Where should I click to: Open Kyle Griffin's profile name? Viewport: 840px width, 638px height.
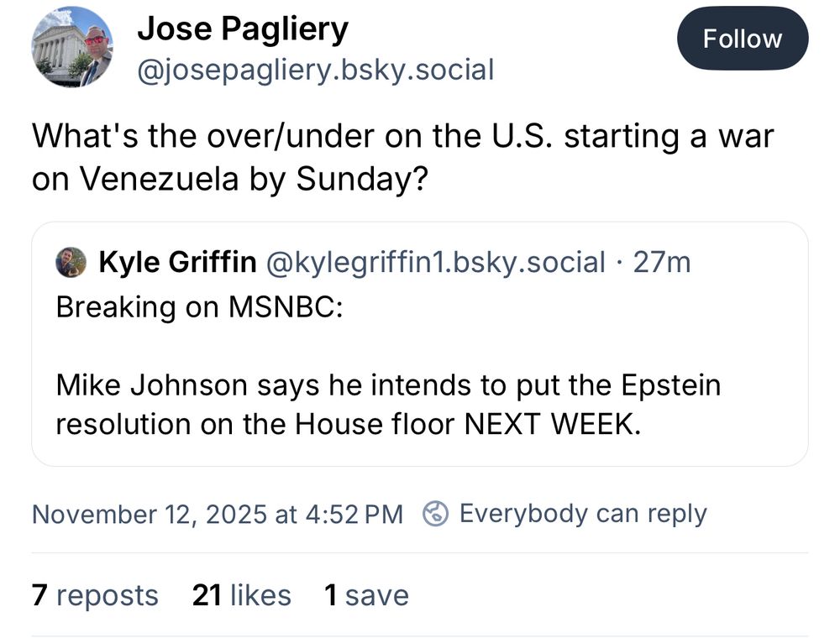(177, 261)
